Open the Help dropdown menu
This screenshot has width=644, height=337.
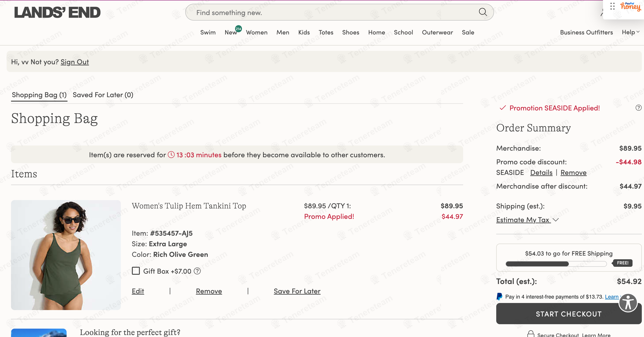(631, 32)
